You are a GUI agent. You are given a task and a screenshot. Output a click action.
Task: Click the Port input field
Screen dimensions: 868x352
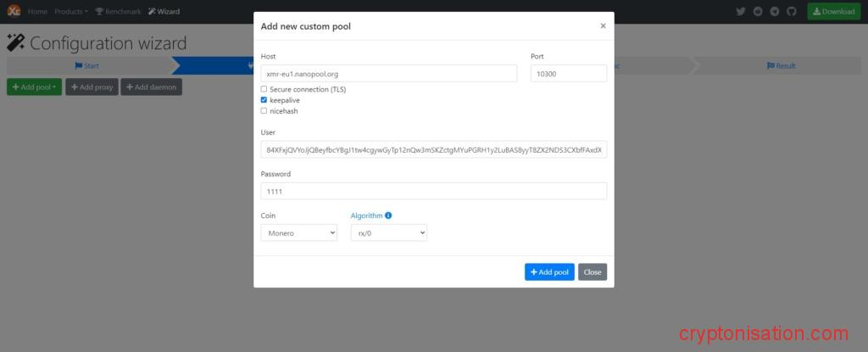tap(568, 74)
